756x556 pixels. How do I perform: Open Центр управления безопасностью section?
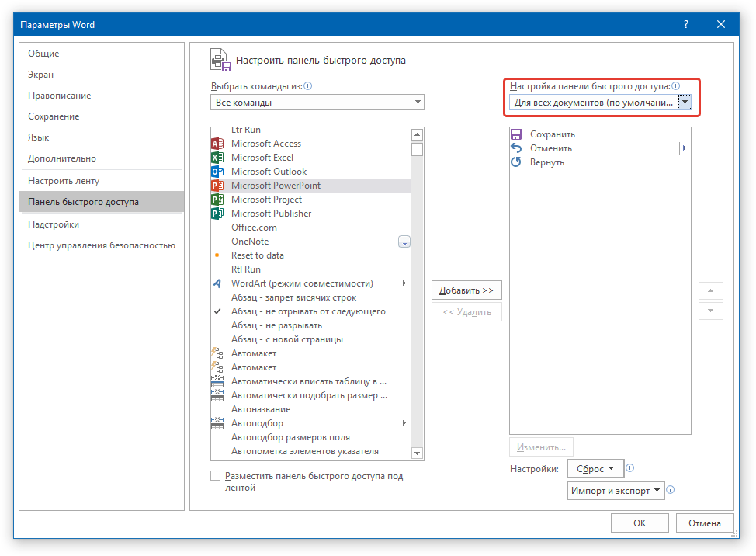(x=102, y=245)
